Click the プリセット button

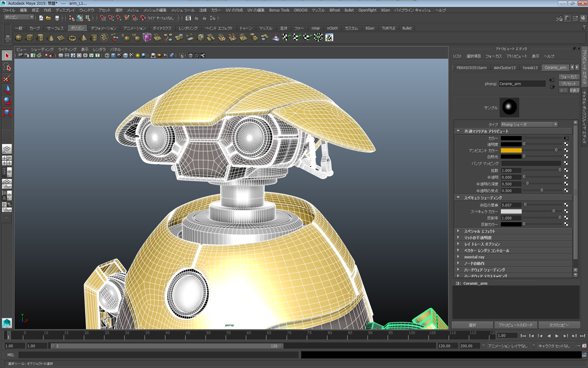(x=568, y=84)
